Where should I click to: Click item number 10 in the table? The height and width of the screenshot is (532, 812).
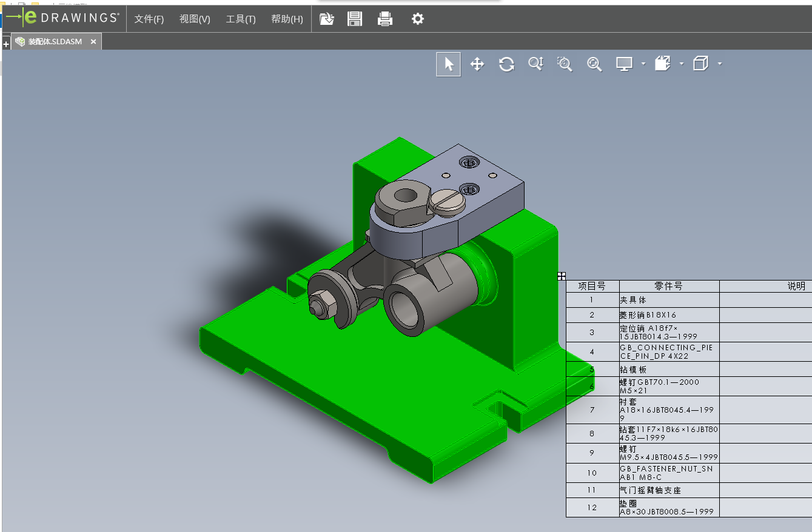pyautogui.click(x=592, y=473)
